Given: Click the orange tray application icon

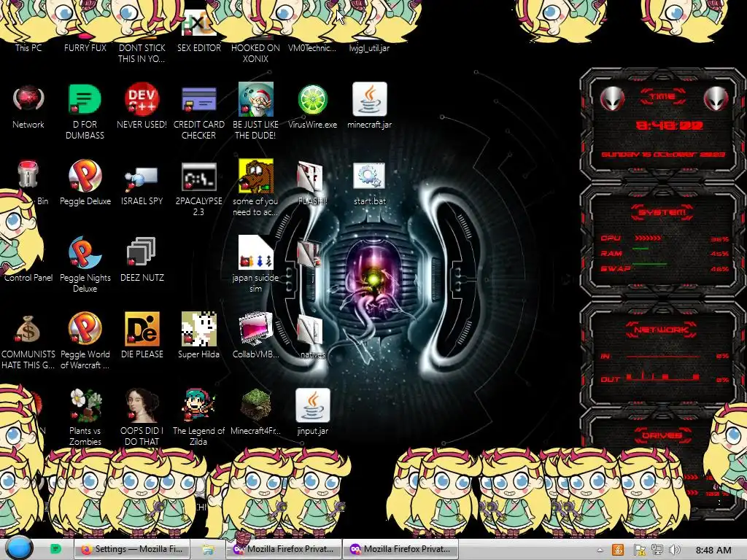Looking at the screenshot, I should point(618,550).
